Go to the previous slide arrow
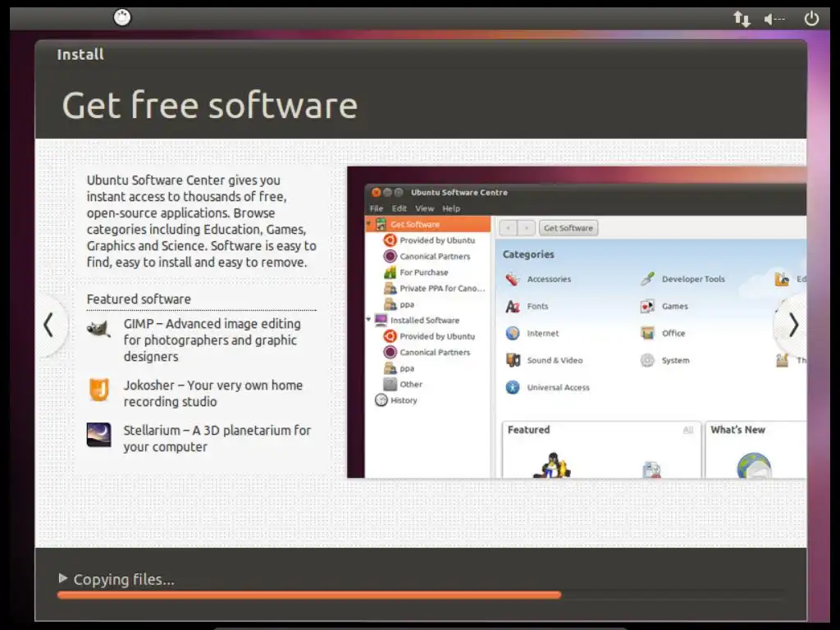The width and height of the screenshot is (840, 630). coord(48,325)
